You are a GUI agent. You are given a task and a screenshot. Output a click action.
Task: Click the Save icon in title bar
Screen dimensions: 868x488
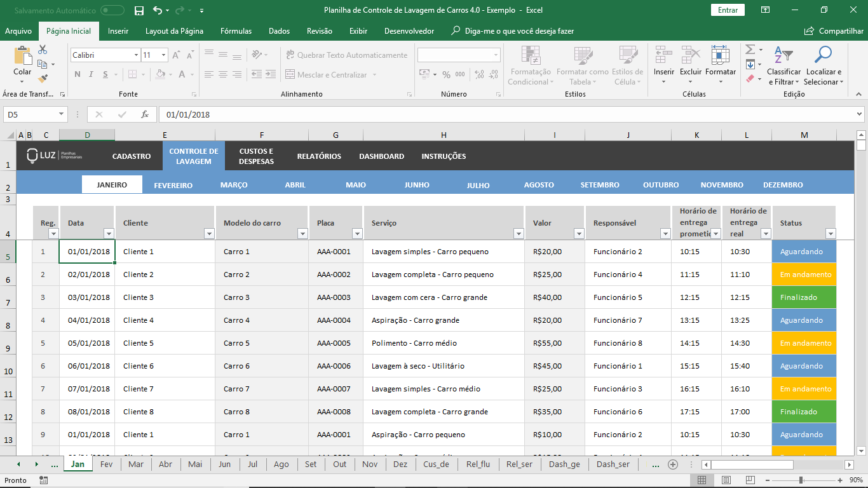139,10
